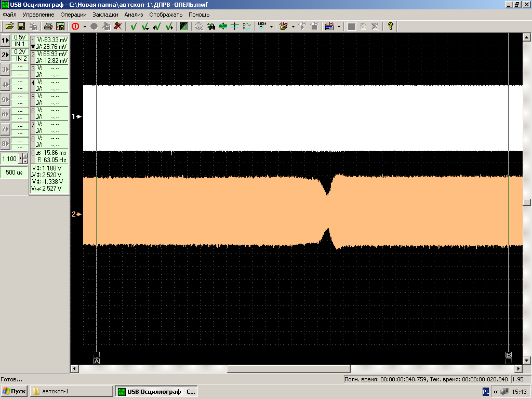Click the save-waveform-image icon beside the printer
Screen dimensions: 532x399
[x=60, y=26]
